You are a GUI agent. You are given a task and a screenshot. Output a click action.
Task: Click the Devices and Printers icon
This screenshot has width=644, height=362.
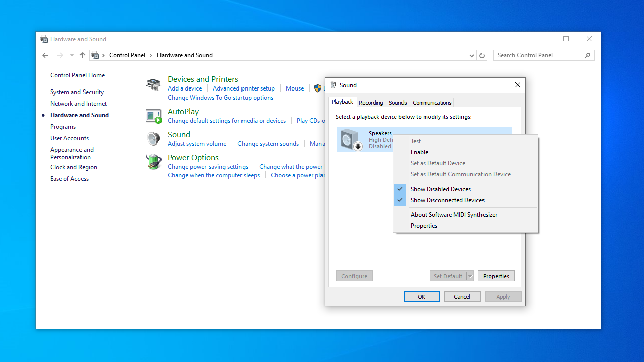click(x=153, y=84)
